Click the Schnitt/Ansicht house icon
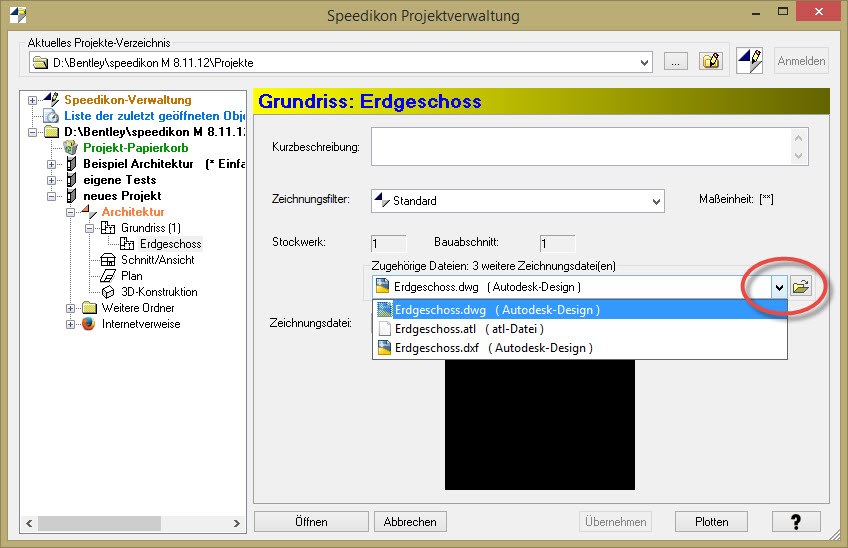848x548 pixels. (x=108, y=260)
